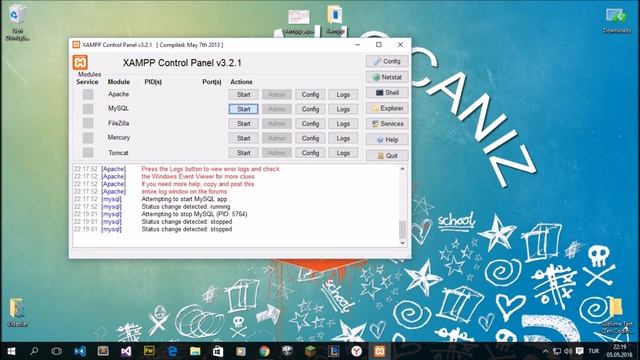Click the log panel scrollbar thumb
The image size is (640, 360).
pyautogui.click(x=402, y=229)
